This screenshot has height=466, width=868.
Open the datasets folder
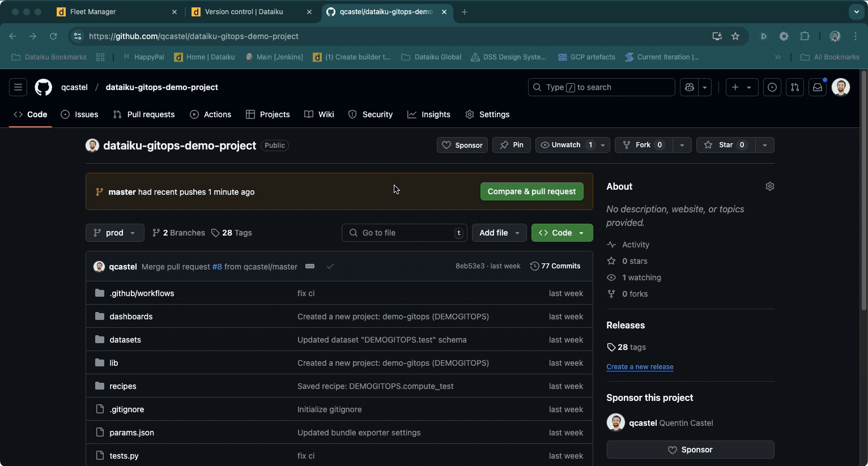125,340
